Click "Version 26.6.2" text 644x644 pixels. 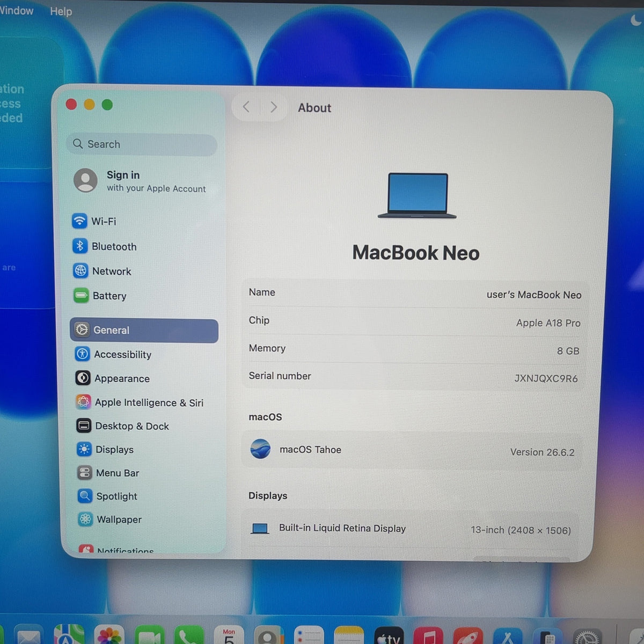click(542, 452)
